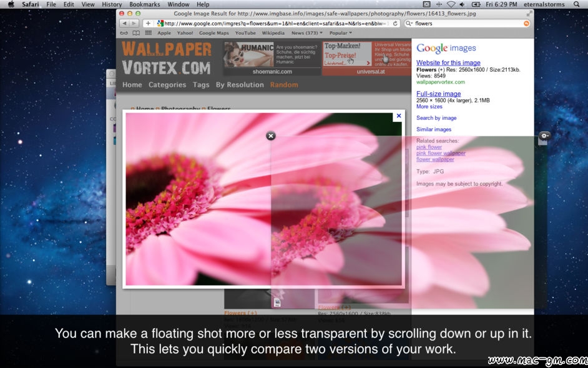
Task: Open WallpaperVortex Categories tab
Action: click(x=167, y=85)
